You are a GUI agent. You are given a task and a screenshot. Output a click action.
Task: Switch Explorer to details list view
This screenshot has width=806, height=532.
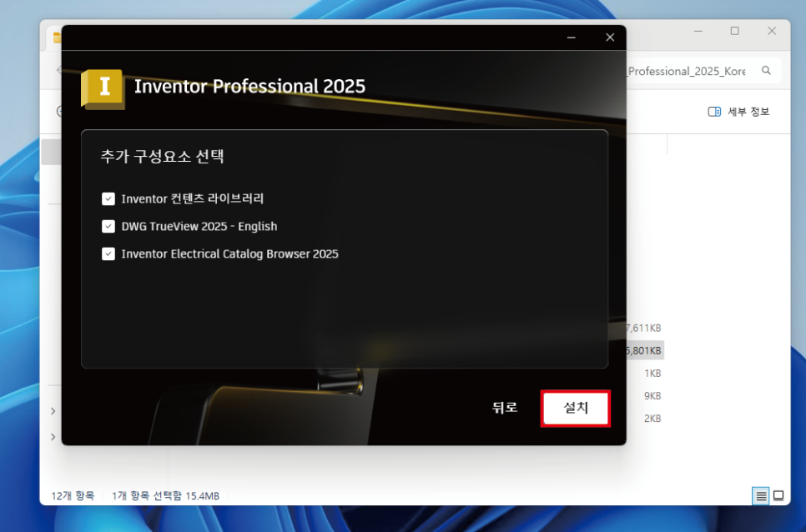coord(761,495)
